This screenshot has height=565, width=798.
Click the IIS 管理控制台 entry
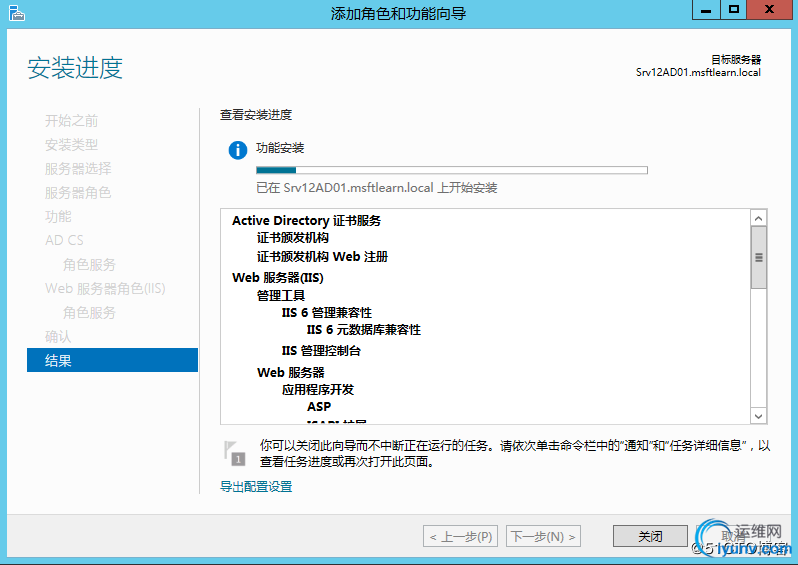321,351
